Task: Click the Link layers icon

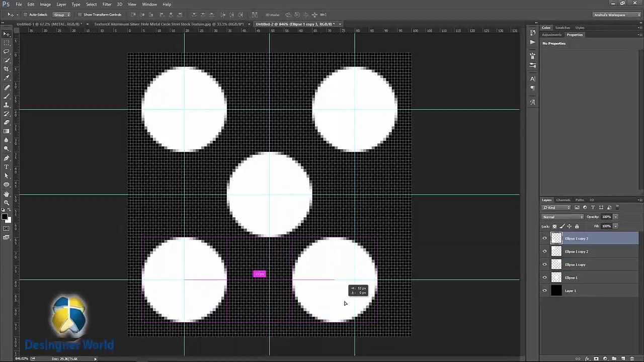Action: pyautogui.click(x=579, y=358)
